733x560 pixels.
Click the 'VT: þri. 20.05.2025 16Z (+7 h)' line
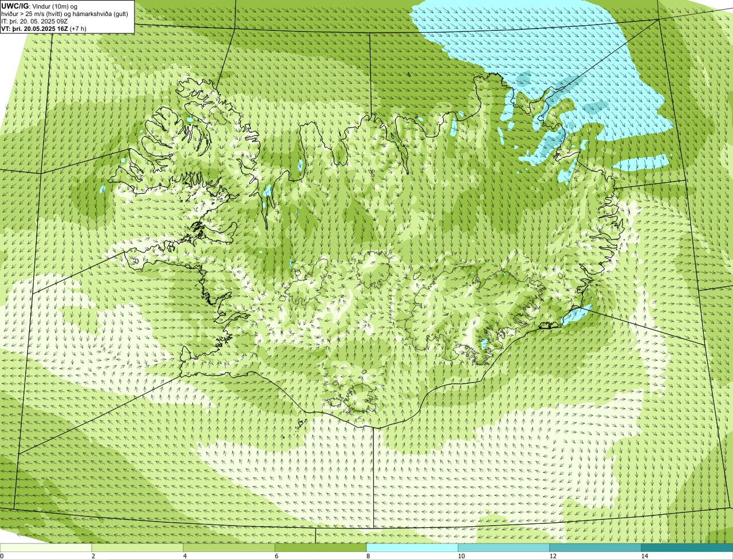[x=44, y=28]
